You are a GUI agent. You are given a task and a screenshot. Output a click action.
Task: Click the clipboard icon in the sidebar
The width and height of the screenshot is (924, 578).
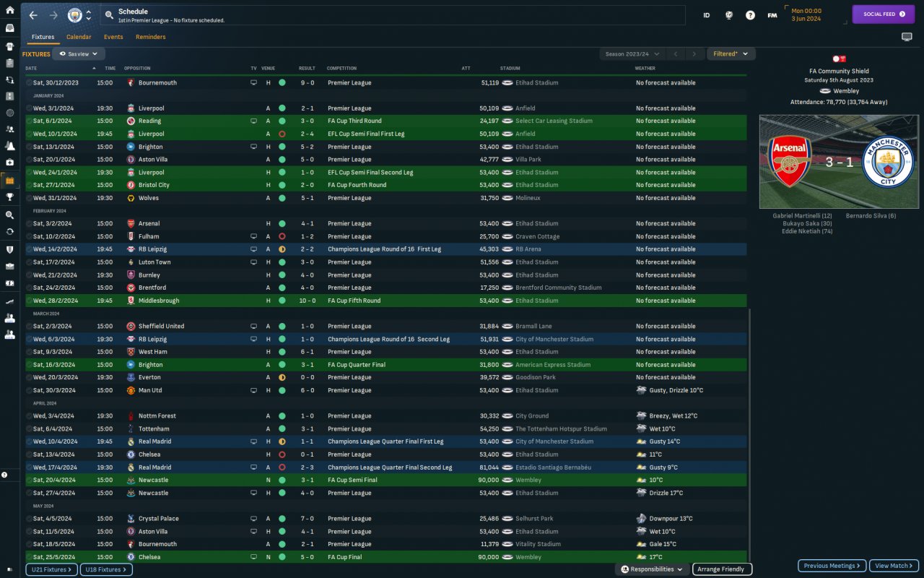click(10, 63)
